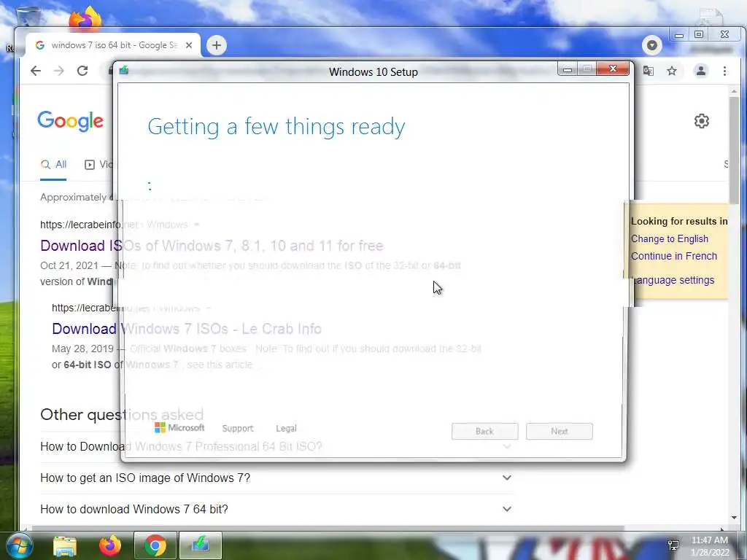The image size is (747, 560).
Task: Bookmark this page with the star icon
Action: (x=672, y=71)
